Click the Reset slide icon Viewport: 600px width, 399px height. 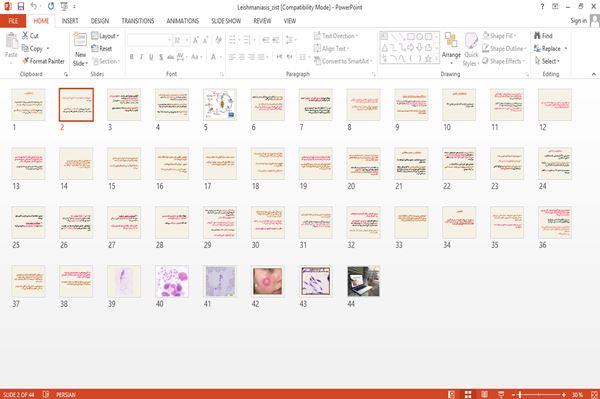tap(95, 48)
